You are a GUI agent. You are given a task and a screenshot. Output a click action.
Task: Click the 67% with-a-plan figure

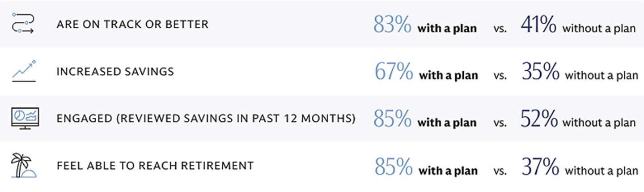click(394, 73)
